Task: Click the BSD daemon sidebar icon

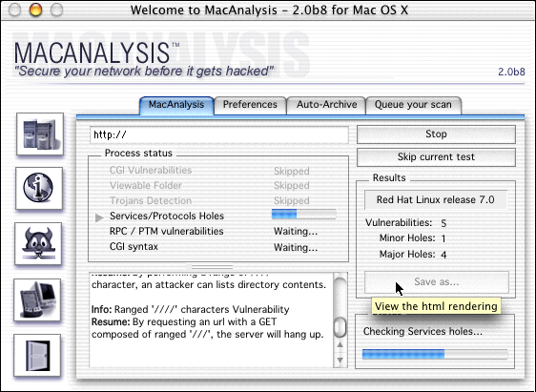Action: pos(38,243)
